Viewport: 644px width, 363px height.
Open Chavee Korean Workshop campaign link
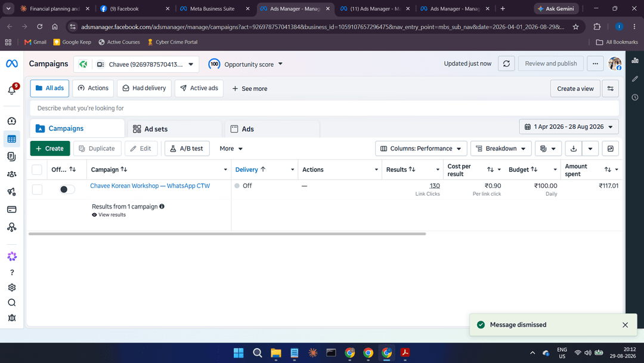pos(150,186)
